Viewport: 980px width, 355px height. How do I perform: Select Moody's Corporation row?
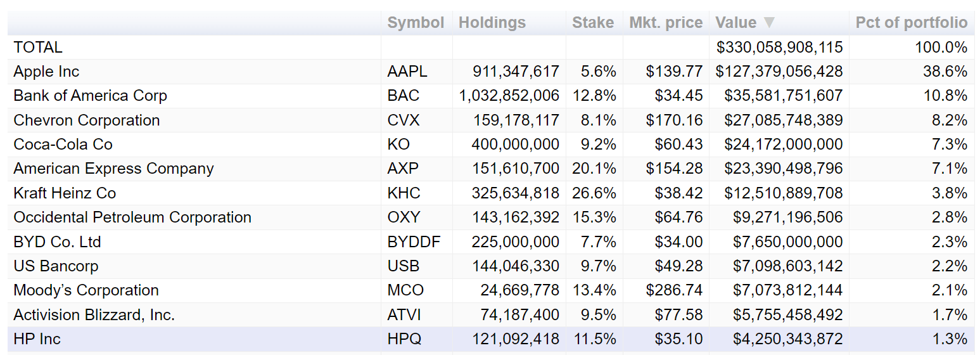click(x=86, y=290)
